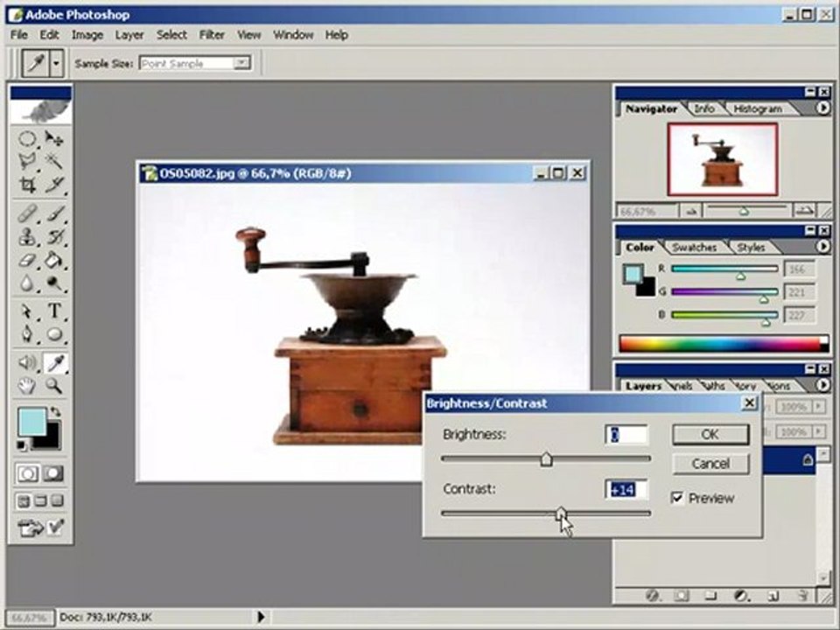Pick a color from the spectrum ramp
This screenshot has width=840, height=630.
coord(723,344)
